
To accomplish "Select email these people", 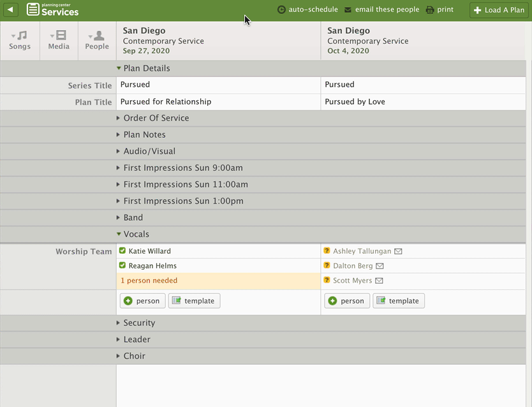I will (x=381, y=10).
